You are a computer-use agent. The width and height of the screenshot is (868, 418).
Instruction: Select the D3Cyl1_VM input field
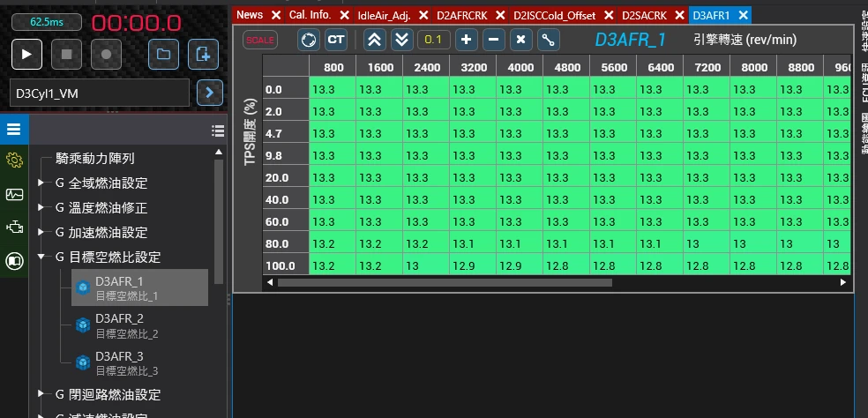(x=100, y=93)
